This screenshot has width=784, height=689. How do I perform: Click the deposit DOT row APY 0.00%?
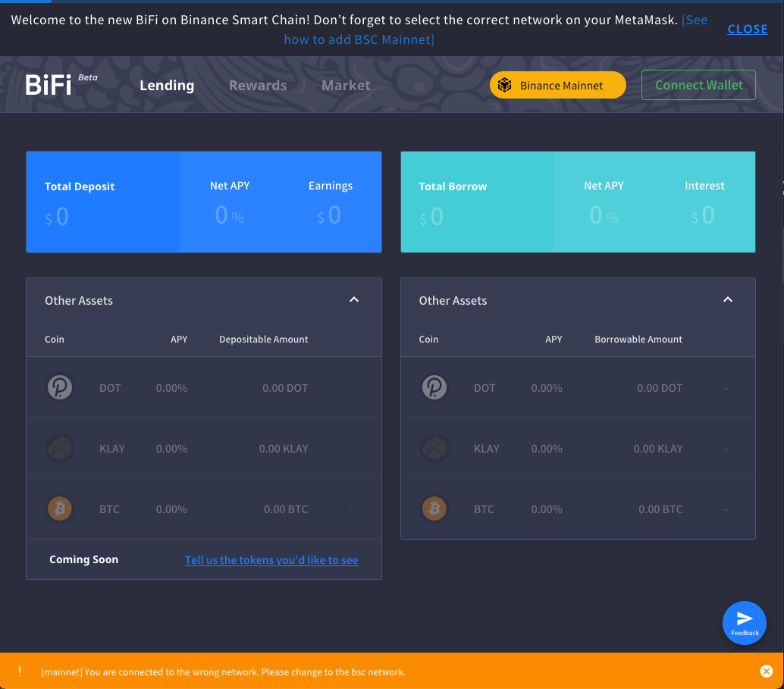tap(171, 388)
